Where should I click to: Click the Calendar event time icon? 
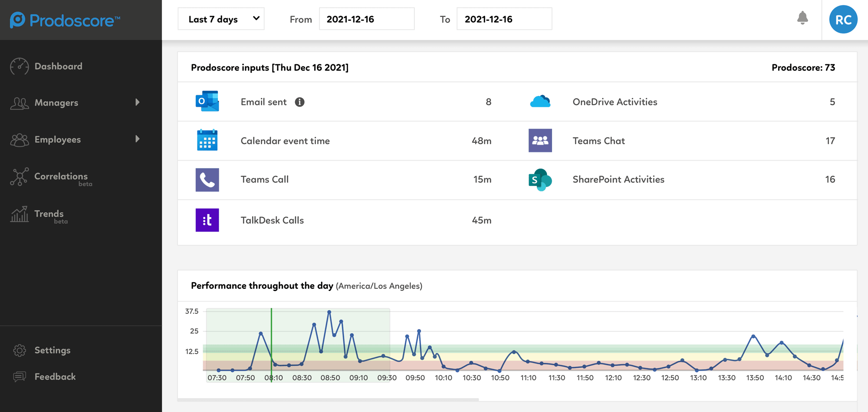pyautogui.click(x=207, y=140)
